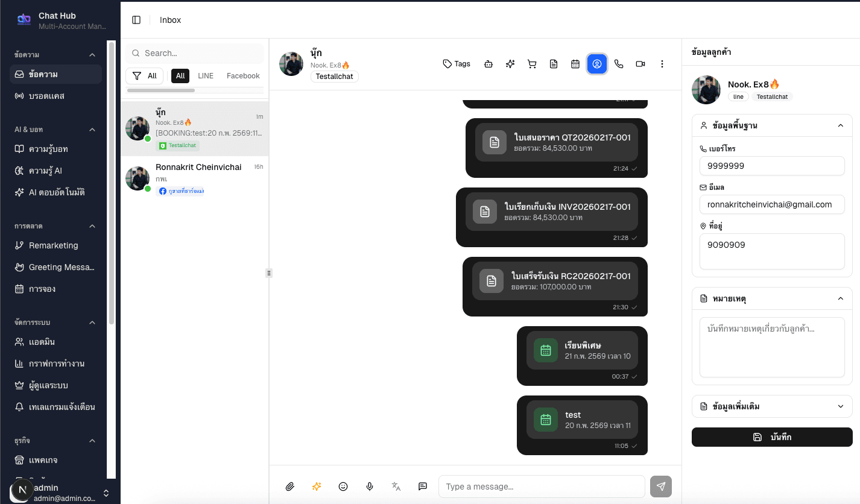This screenshot has height=504, width=860.
Task: Expand the ข้อมูลเพิ่มเติม section
Action: [840, 406]
